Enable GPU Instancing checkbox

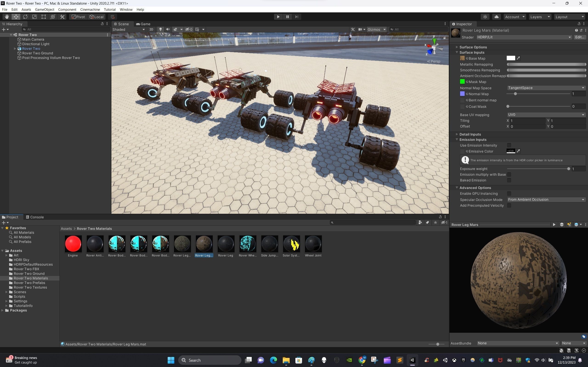(x=509, y=193)
